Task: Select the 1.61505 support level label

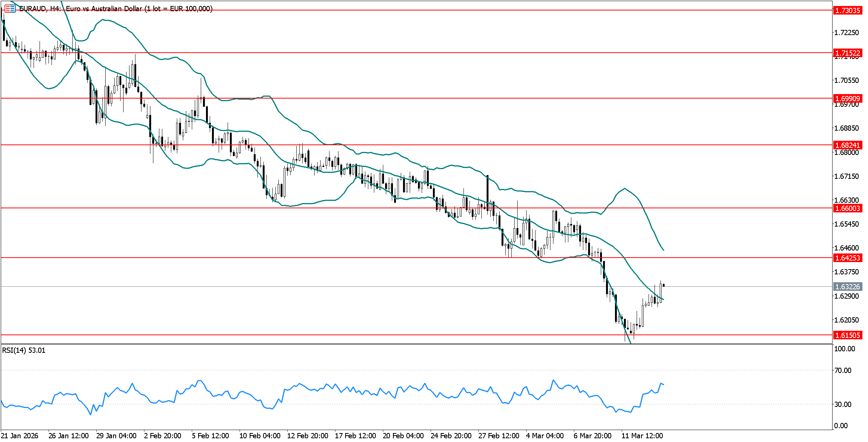Action: (847, 335)
